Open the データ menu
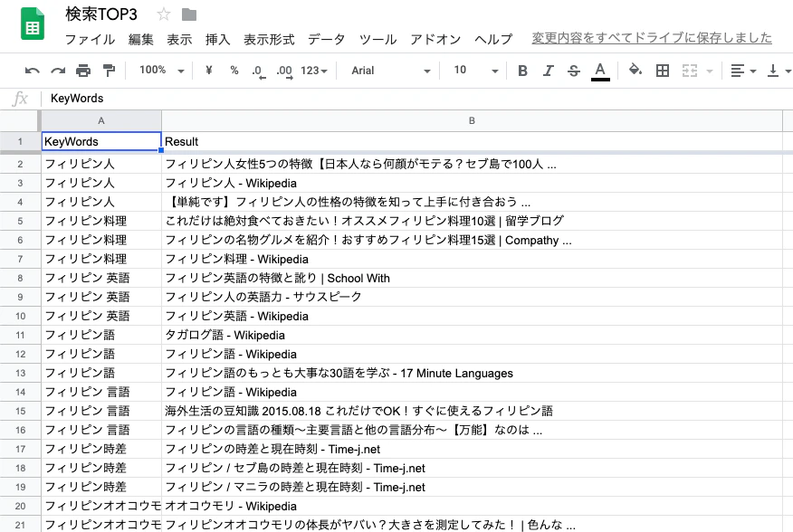This screenshot has width=793, height=532. 327,39
